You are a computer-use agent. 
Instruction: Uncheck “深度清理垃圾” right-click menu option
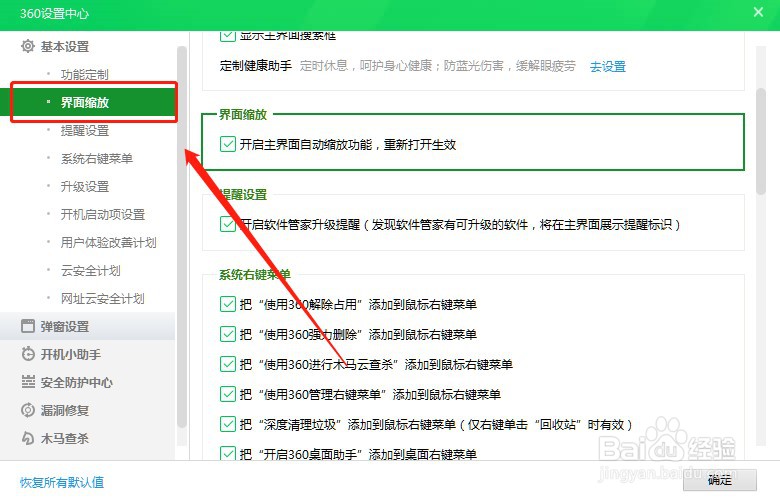point(227,424)
